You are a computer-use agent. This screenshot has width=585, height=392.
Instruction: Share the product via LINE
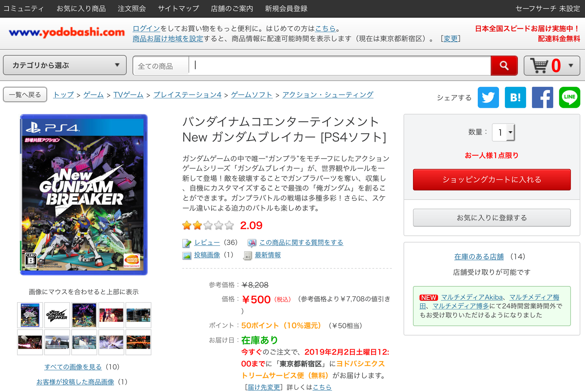pos(570,97)
